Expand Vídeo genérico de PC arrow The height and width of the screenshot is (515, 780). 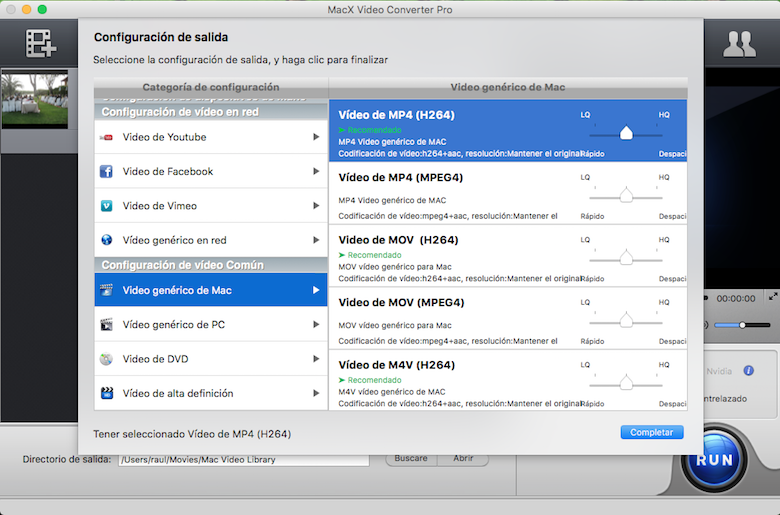pos(316,324)
